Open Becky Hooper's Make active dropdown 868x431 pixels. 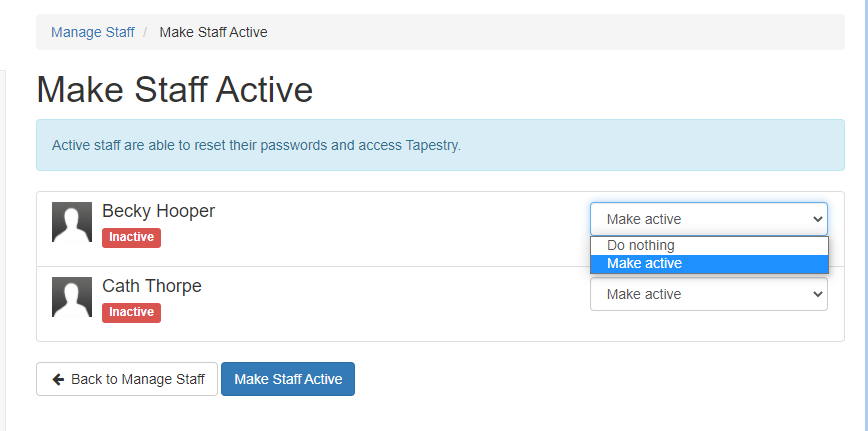[x=708, y=219]
